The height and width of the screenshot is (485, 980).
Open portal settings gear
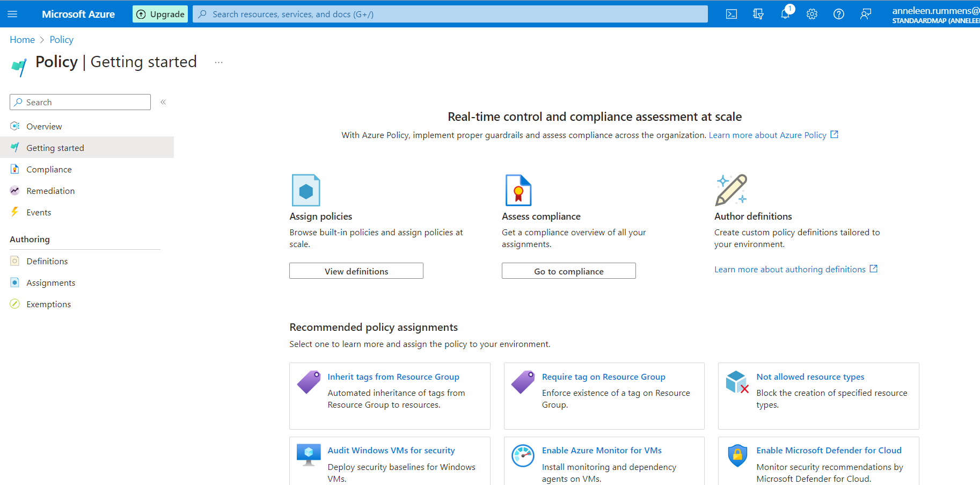[x=812, y=14]
